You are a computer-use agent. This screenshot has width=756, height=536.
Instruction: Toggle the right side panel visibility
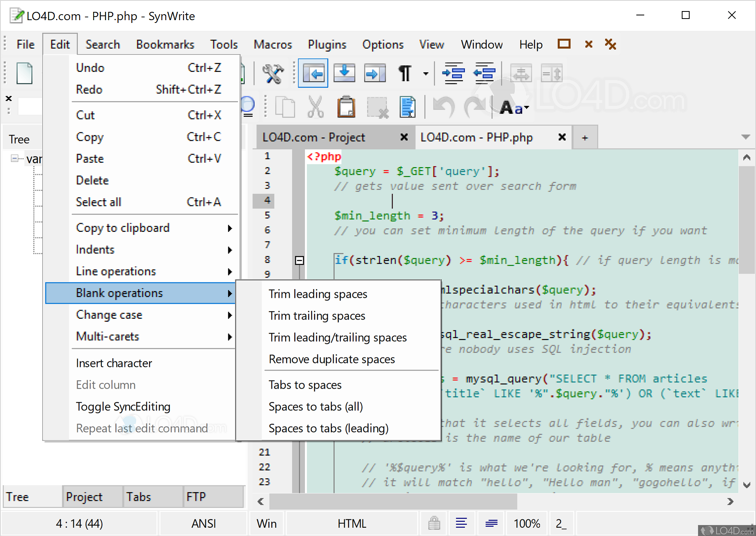pyautogui.click(x=374, y=73)
